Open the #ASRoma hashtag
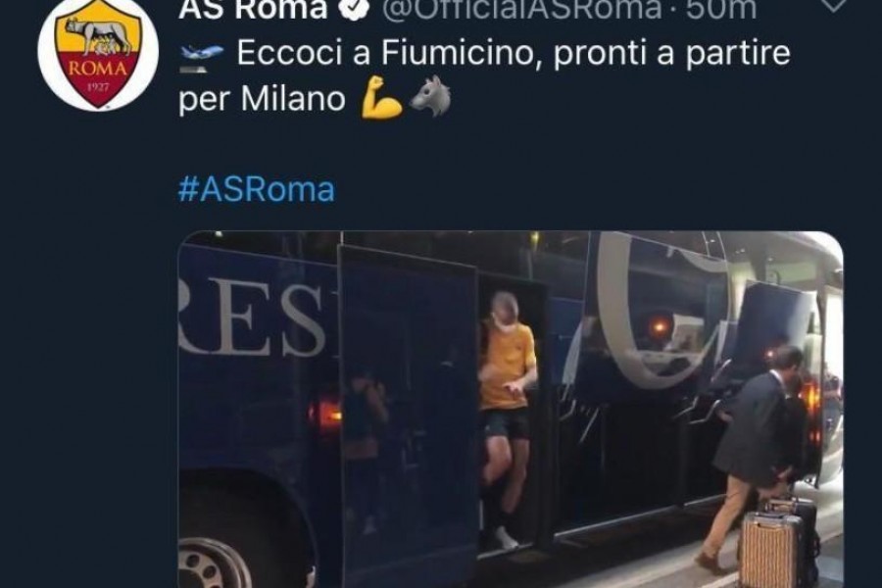The width and height of the screenshot is (882, 588). point(257,188)
